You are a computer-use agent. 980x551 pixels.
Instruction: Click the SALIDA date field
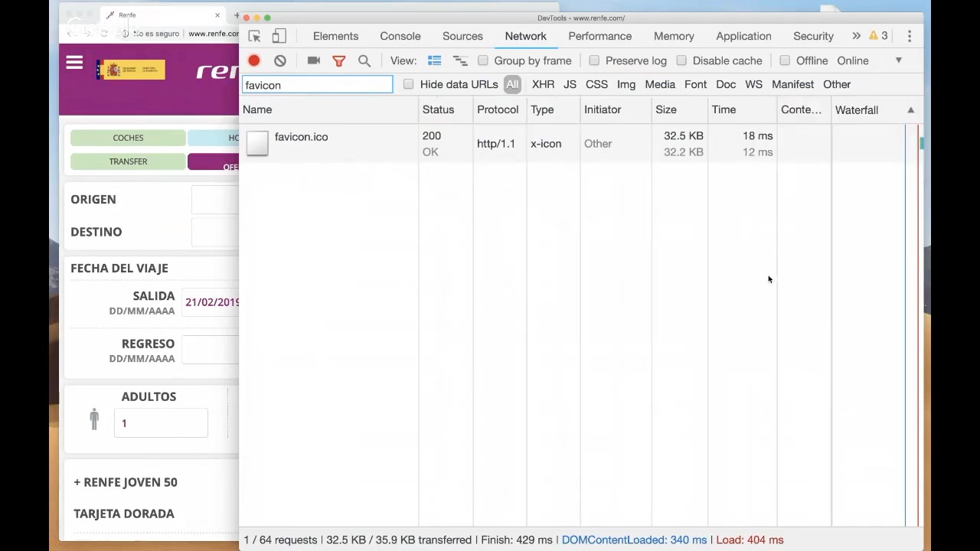click(x=211, y=302)
